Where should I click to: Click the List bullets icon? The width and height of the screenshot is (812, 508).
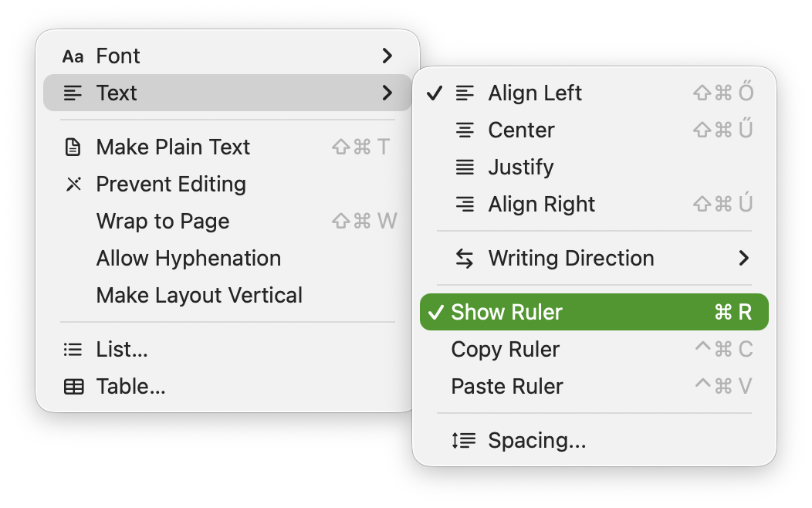coord(73,350)
